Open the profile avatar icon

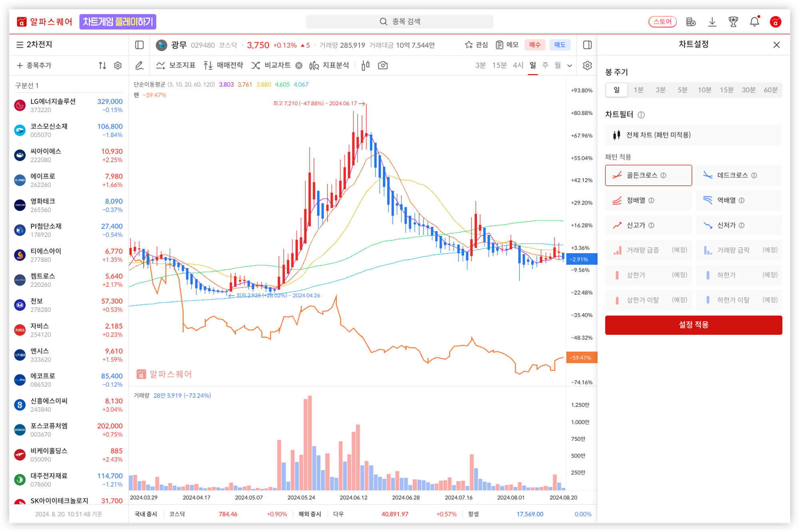pyautogui.click(x=775, y=22)
